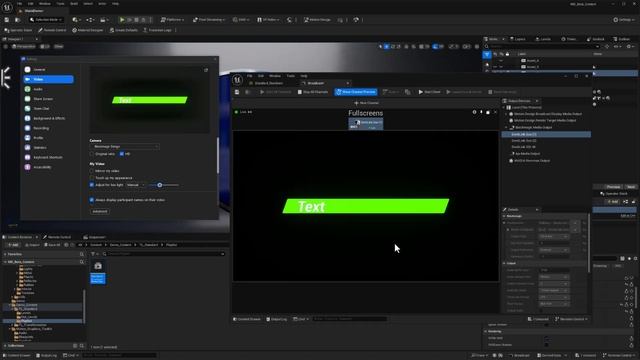Click the green Play button in the main toolbar
Viewport: 640px width, 360px height.
(122, 20)
